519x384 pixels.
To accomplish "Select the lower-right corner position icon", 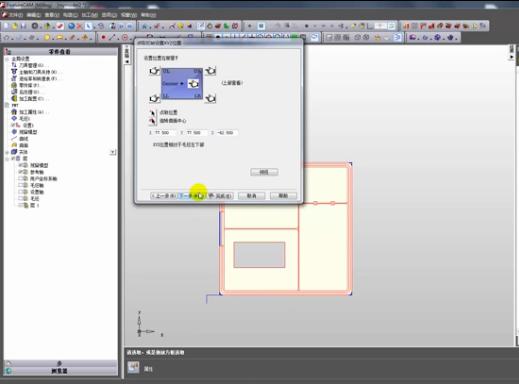I will click(210, 98).
